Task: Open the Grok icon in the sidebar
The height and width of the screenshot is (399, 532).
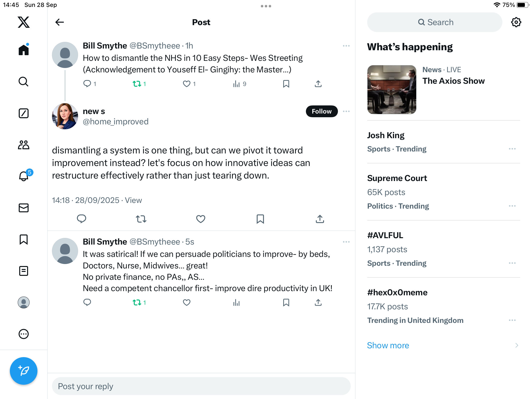Action: pyautogui.click(x=24, y=113)
